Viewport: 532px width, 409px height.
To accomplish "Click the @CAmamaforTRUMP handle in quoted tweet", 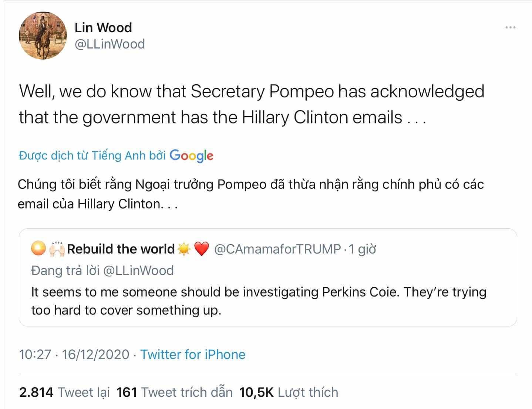I will (x=277, y=249).
